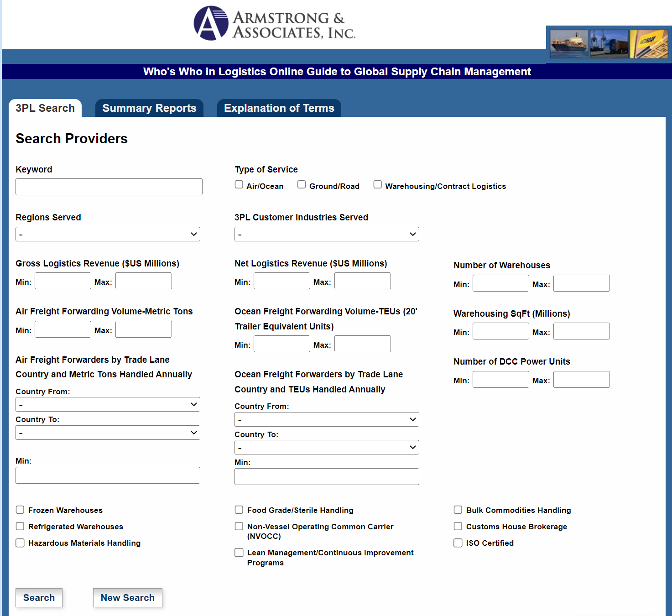Click the Search button
672x616 pixels.
coord(39,598)
